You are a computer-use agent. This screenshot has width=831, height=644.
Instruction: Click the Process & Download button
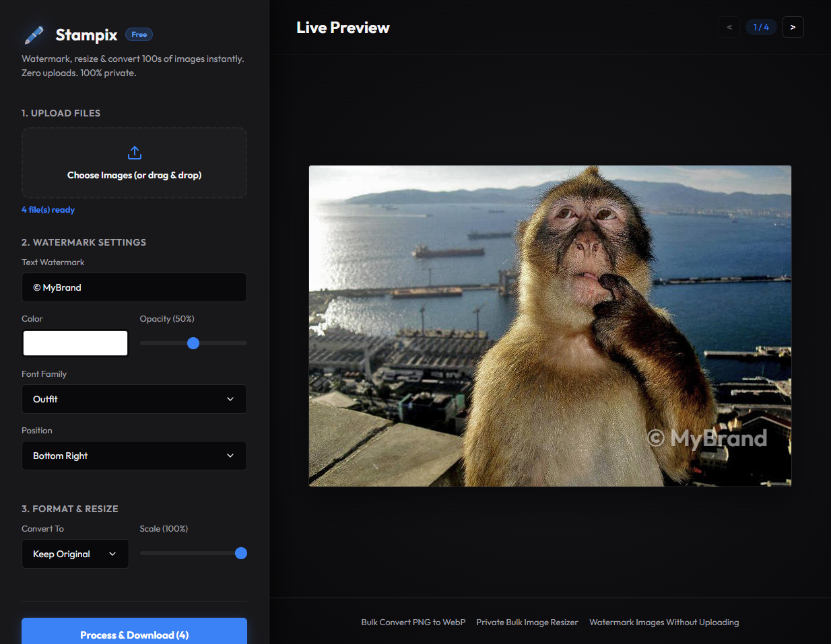coord(134,635)
